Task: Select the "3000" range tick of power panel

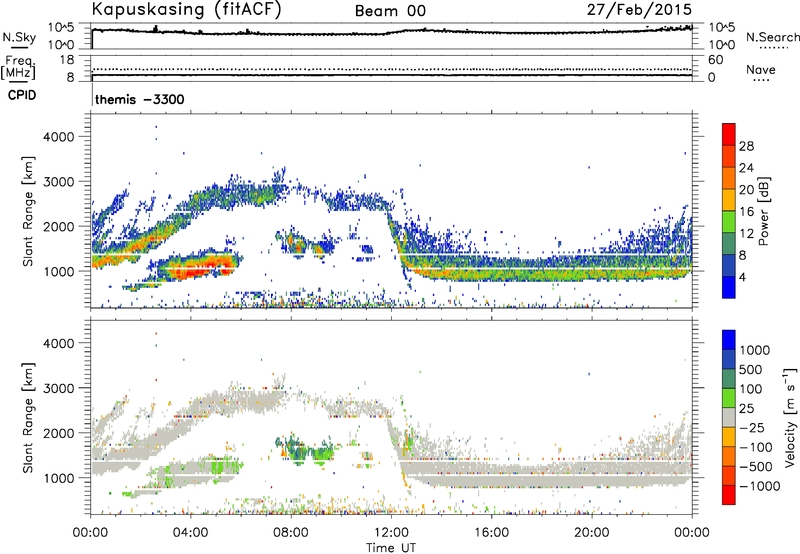Action: click(x=58, y=182)
